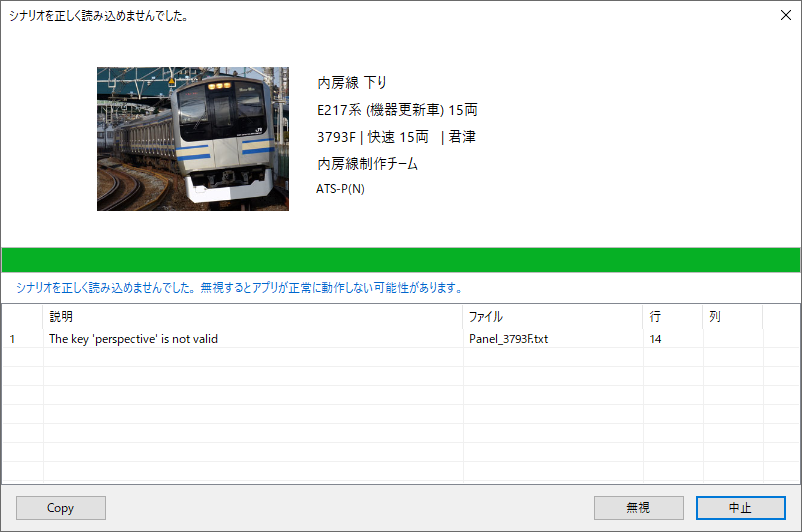Screen dimensions: 802x532
Task: Click the E217 train thumbnail image
Action: (193, 139)
